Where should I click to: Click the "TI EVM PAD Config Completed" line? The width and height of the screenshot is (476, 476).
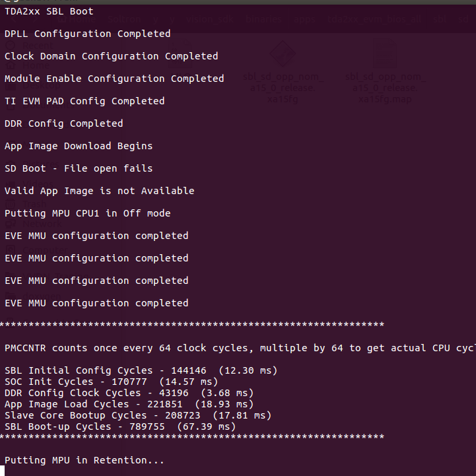click(x=85, y=101)
